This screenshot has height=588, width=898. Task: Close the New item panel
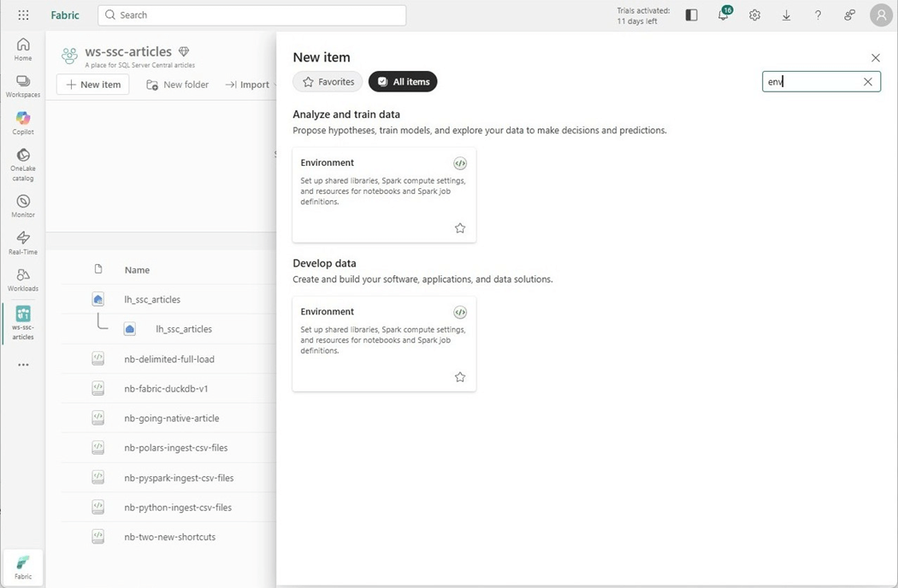pyautogui.click(x=876, y=58)
